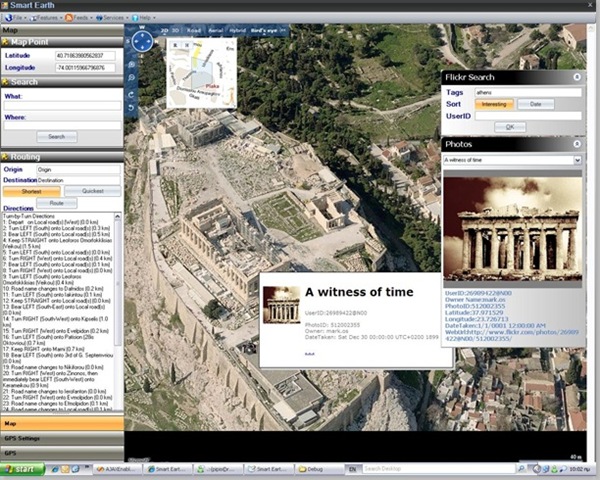This screenshot has height=480, width=600.
Task: Sort Flickr results by Interesting
Action: tap(494, 104)
